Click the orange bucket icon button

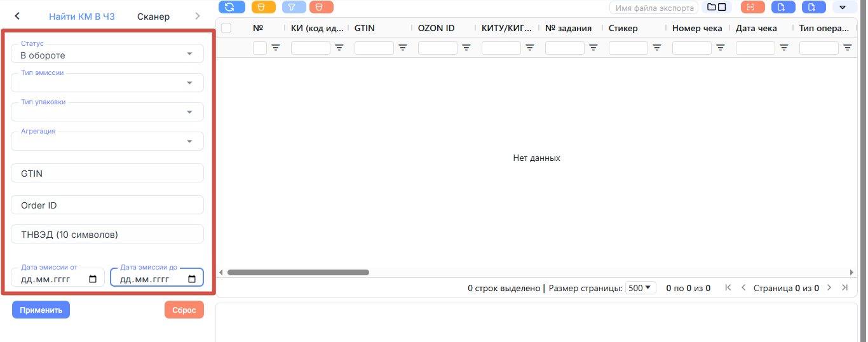click(263, 7)
